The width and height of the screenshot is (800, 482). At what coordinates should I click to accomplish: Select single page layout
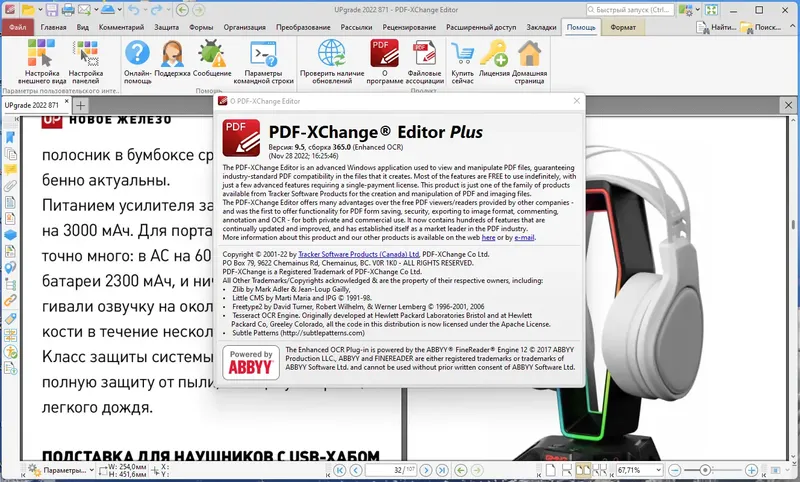click(x=551, y=470)
